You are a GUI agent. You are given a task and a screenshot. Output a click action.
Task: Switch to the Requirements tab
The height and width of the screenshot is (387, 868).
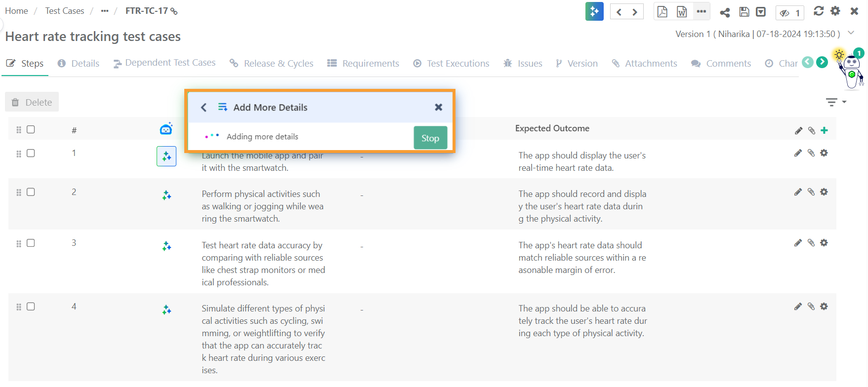tap(363, 63)
